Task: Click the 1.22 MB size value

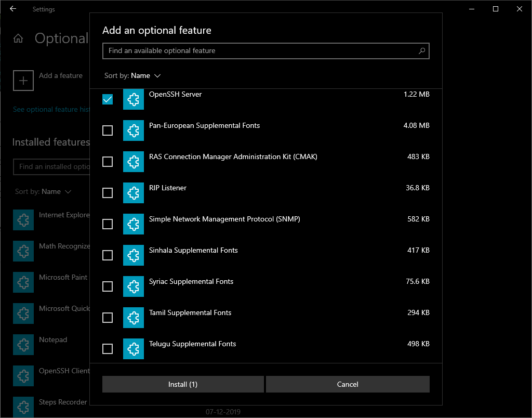Action: (416, 95)
